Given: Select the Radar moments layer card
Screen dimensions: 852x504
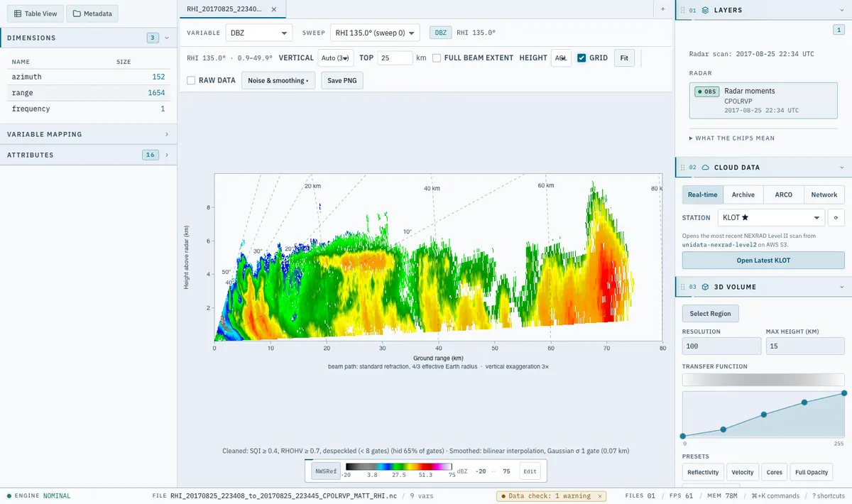Looking at the screenshot, I should click(x=763, y=100).
